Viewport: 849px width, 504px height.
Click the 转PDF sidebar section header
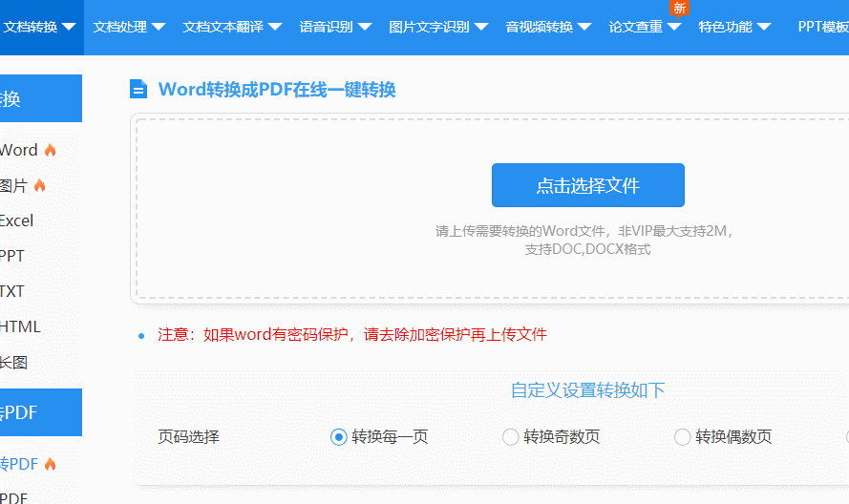(x=41, y=412)
